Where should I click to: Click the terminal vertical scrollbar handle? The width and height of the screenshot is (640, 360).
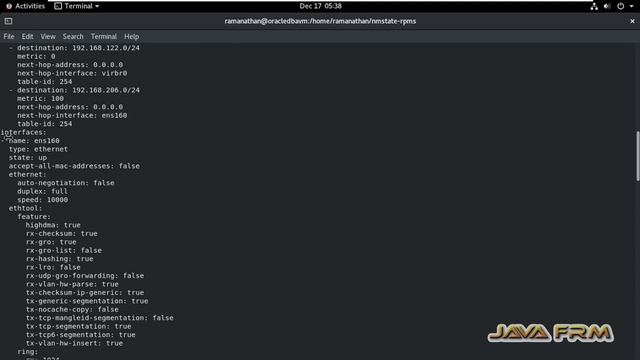[638, 156]
